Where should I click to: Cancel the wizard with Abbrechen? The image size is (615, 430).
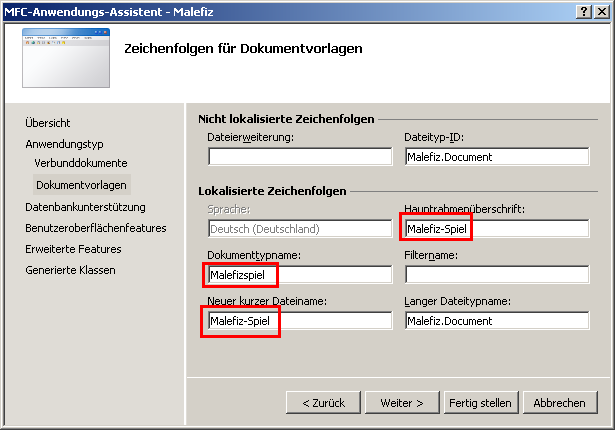560,403
